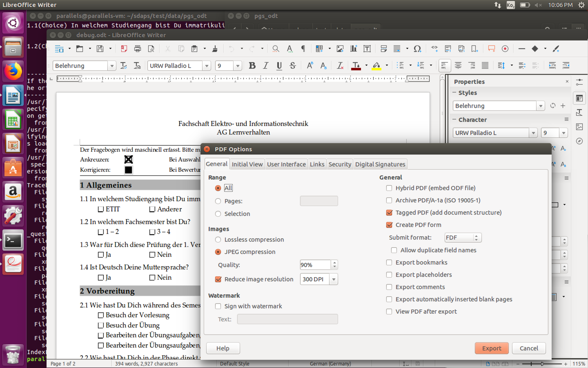
Task: Open the URW Palladio L font dropdown in toolbar
Action: point(207,66)
